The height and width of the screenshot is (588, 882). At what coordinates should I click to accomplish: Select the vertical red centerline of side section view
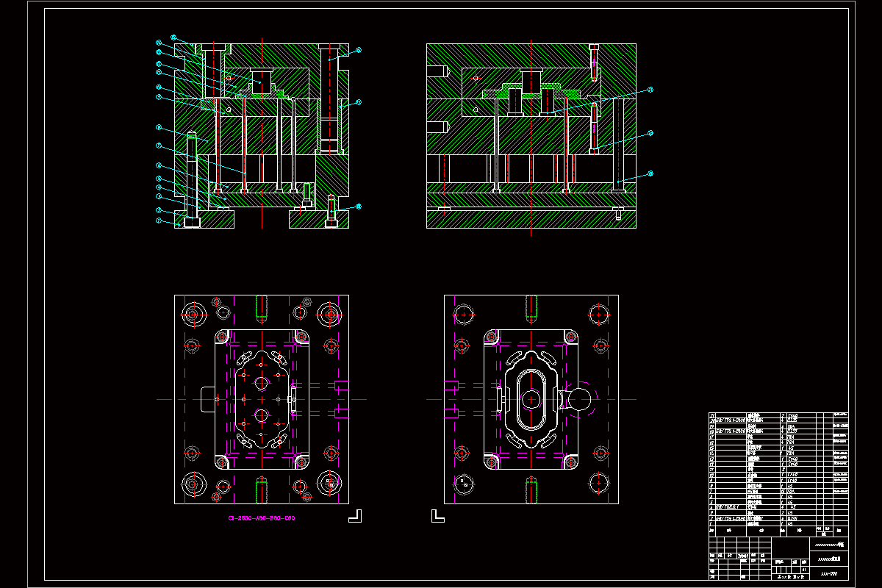531,138
